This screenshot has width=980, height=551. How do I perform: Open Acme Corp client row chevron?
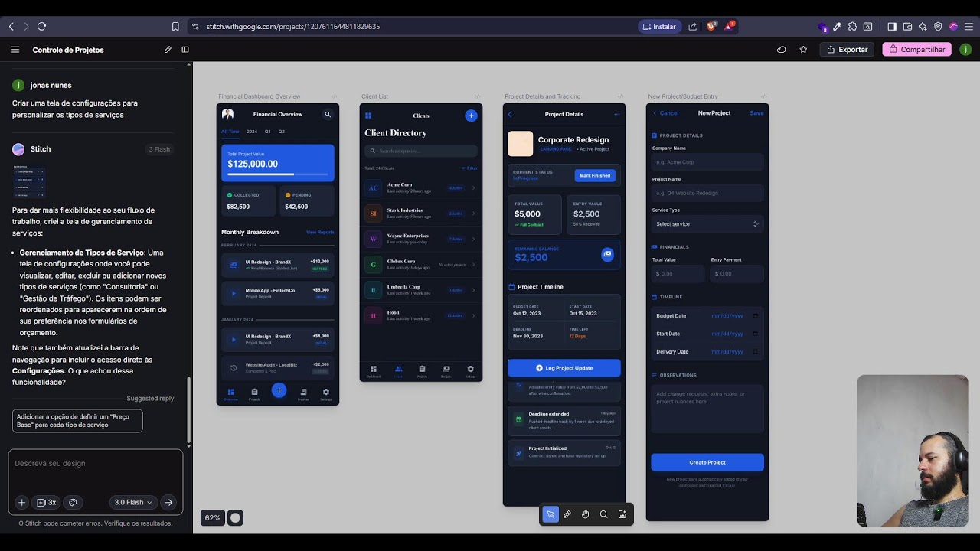473,187
